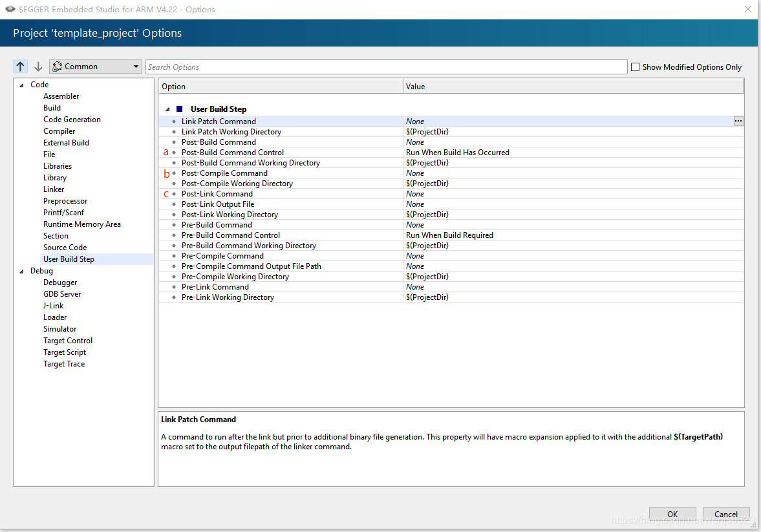Select Preprocessor options category
Image resolution: width=761 pixels, height=532 pixels.
[65, 201]
